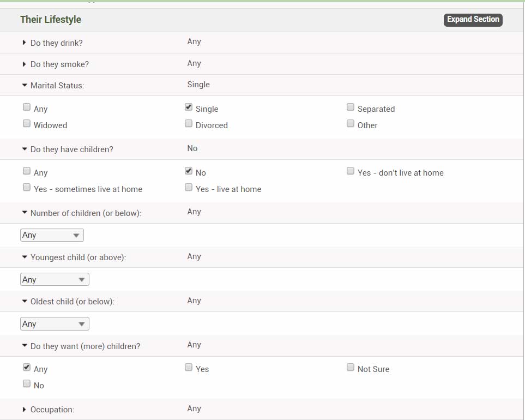Click the Their Lifestyle section heading

coord(51,20)
